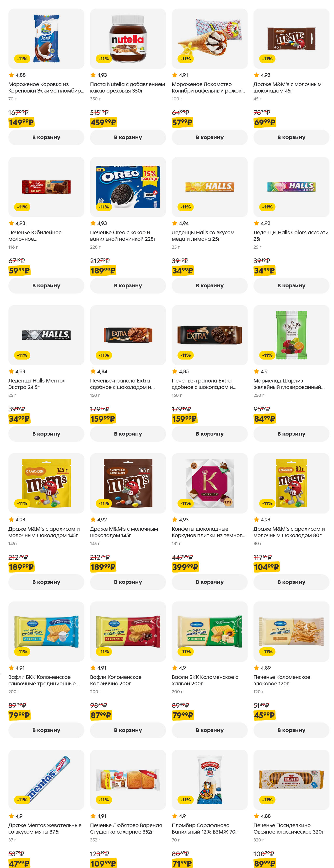
Task: Click the -11% badge on the Mentos image
Action: [22, 800]
